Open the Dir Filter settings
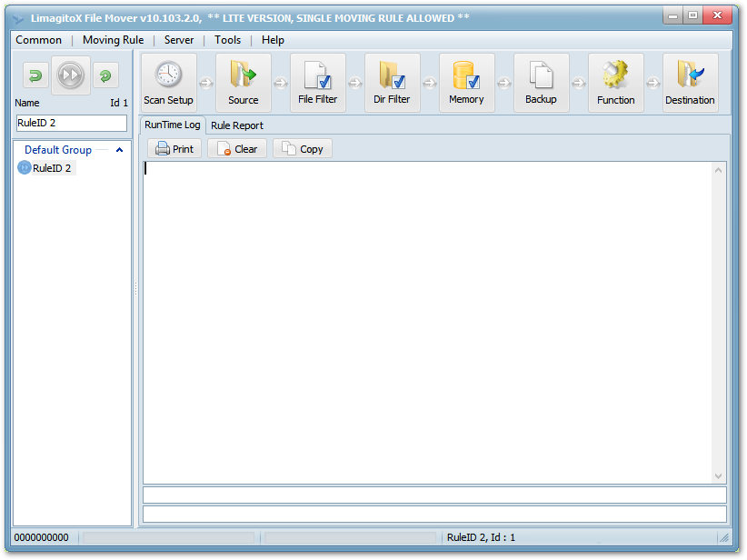 point(392,83)
